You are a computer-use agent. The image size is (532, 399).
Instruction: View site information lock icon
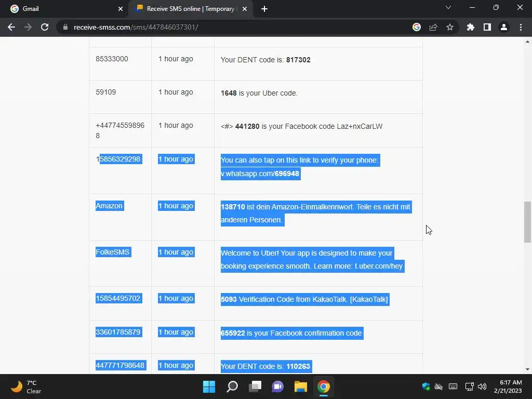(65, 27)
